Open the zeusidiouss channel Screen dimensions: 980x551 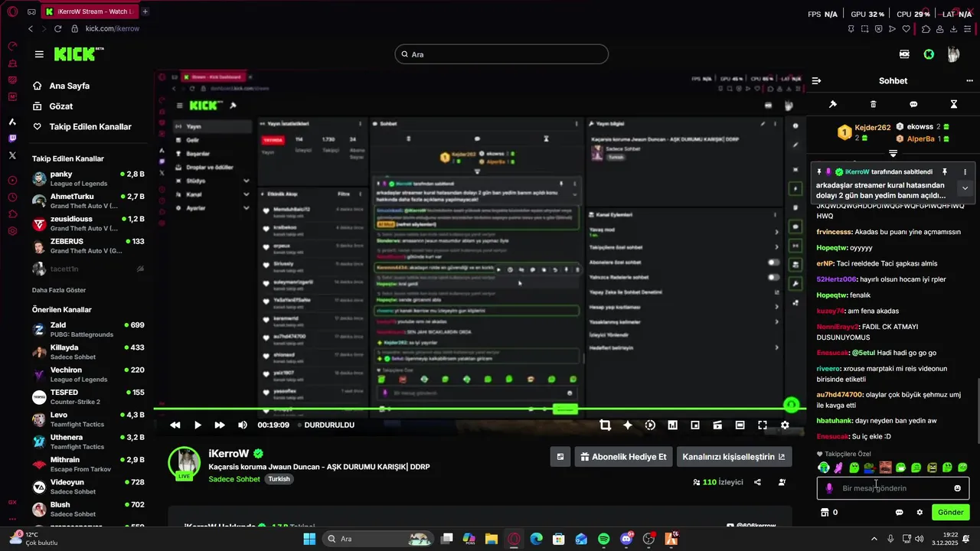coord(88,223)
